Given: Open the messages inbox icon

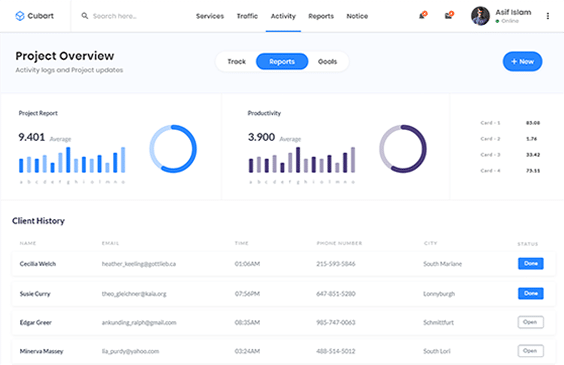Looking at the screenshot, I should pyautogui.click(x=449, y=15).
